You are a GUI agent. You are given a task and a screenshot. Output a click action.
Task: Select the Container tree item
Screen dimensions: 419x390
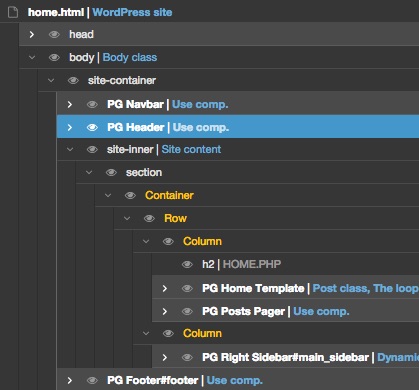point(169,195)
